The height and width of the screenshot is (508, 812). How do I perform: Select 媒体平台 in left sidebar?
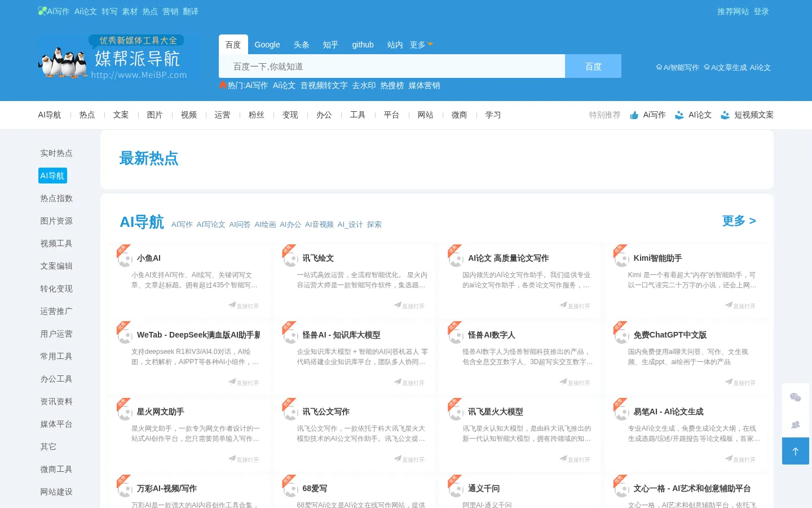[x=56, y=424]
